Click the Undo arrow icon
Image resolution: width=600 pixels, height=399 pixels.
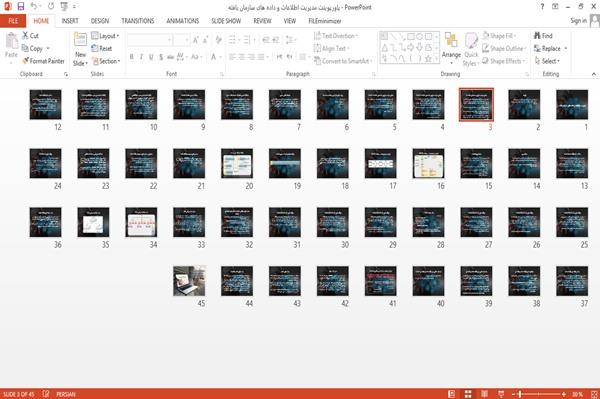[x=34, y=7]
